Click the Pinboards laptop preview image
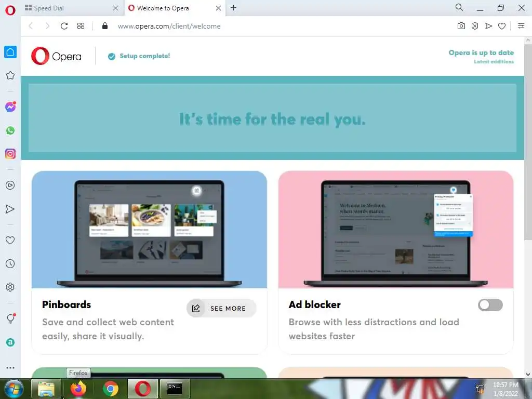The image size is (532, 399). point(149,230)
